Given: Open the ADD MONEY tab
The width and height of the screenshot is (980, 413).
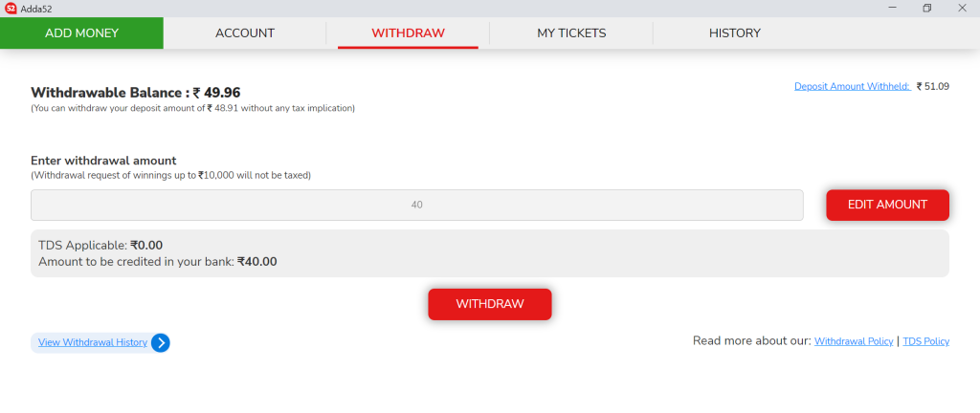Looking at the screenshot, I should (82, 33).
